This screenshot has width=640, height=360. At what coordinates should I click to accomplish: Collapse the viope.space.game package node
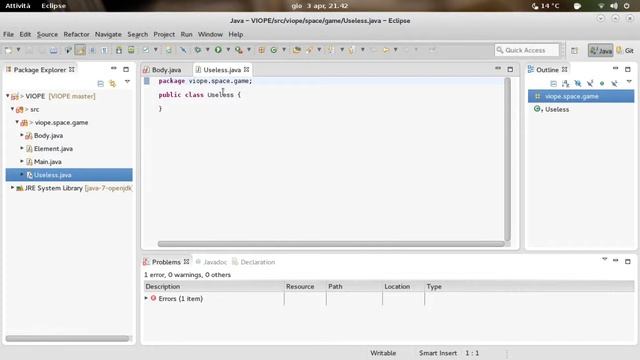point(17,122)
